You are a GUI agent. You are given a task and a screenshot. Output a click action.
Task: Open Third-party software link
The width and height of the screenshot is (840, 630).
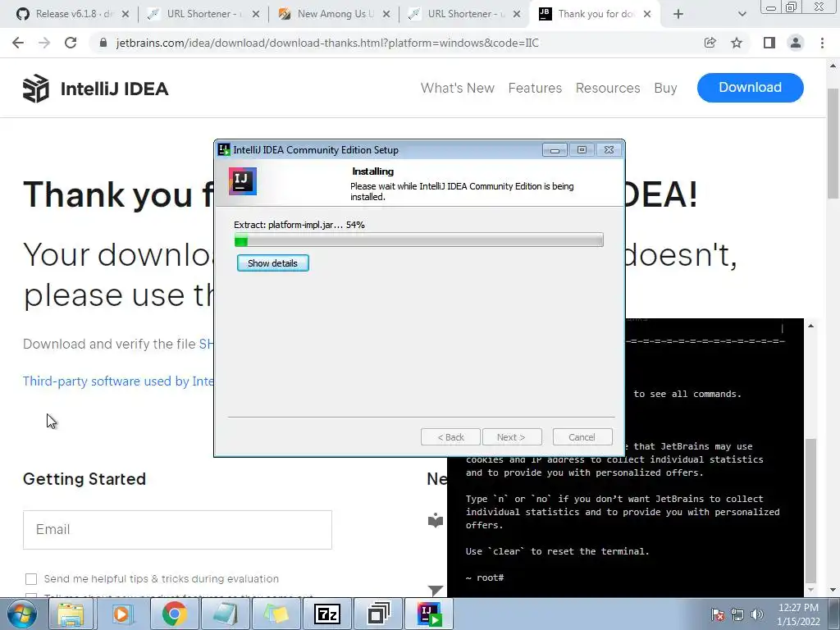118,381
